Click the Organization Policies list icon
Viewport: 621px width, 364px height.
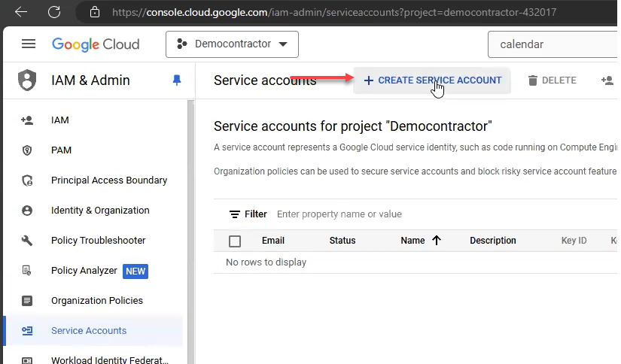click(27, 301)
